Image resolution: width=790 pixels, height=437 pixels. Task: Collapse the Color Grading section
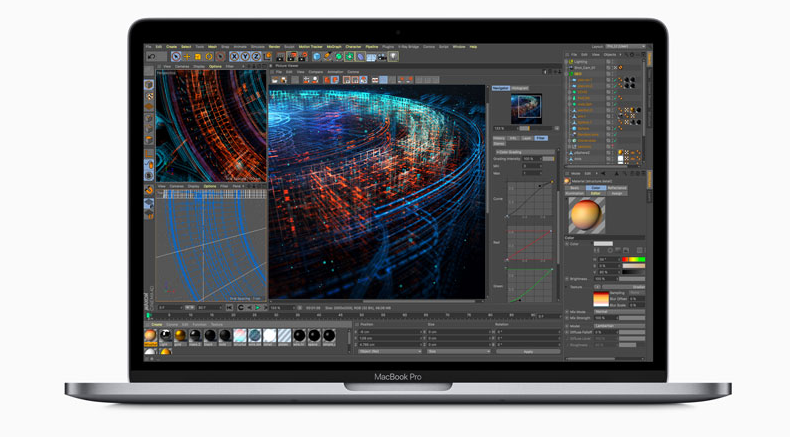pyautogui.click(x=524, y=152)
